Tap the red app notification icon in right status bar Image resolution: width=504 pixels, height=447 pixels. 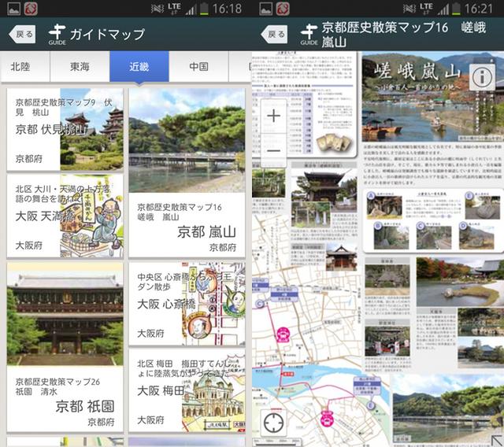pyautogui.click(x=283, y=9)
